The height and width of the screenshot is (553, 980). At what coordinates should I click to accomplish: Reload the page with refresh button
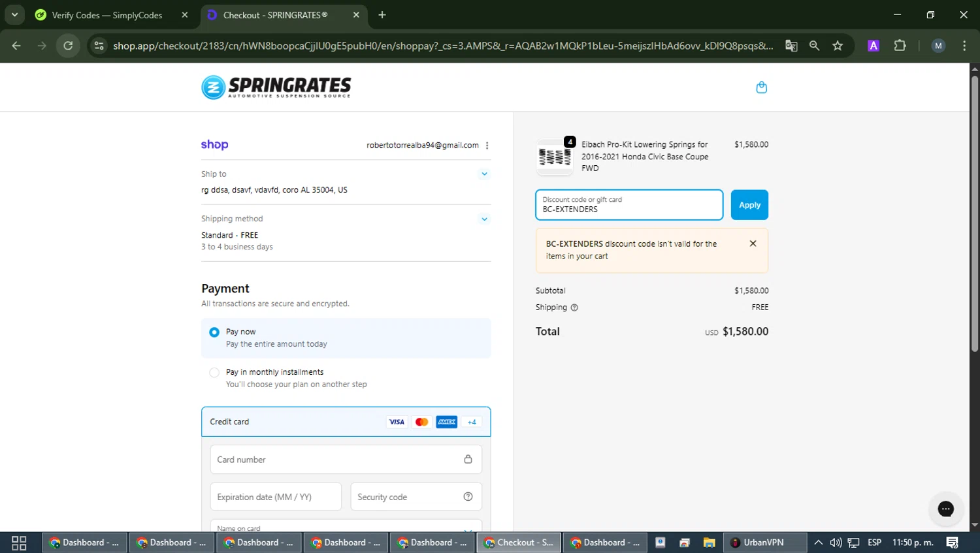pos(68,46)
